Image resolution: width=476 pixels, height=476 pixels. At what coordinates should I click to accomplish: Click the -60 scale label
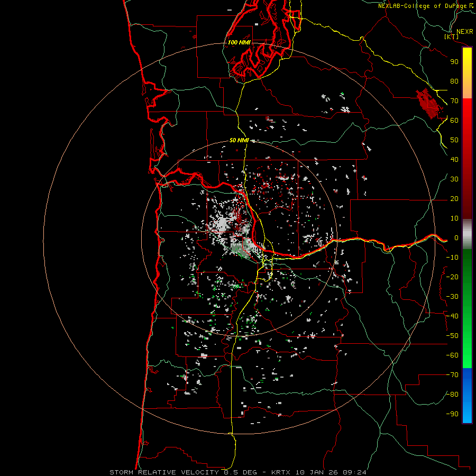tap(452, 355)
